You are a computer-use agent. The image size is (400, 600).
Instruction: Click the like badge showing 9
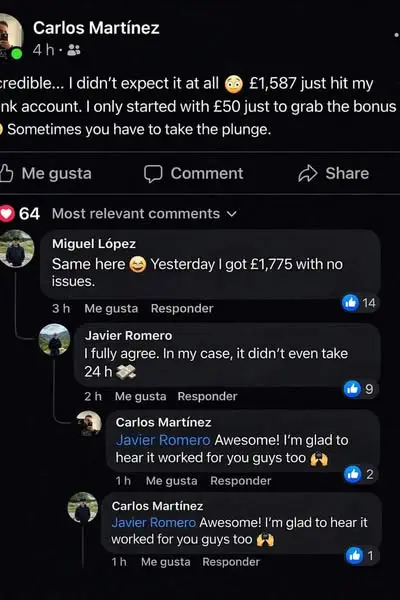pos(359,389)
